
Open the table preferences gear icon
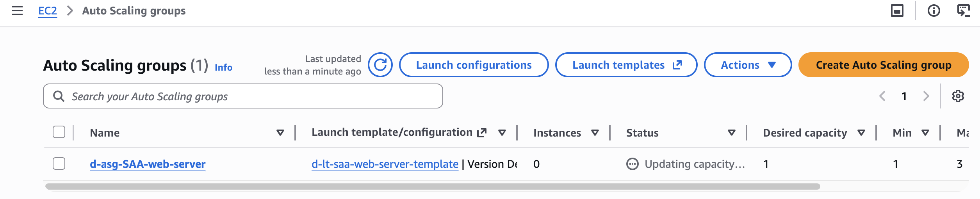coord(958,96)
